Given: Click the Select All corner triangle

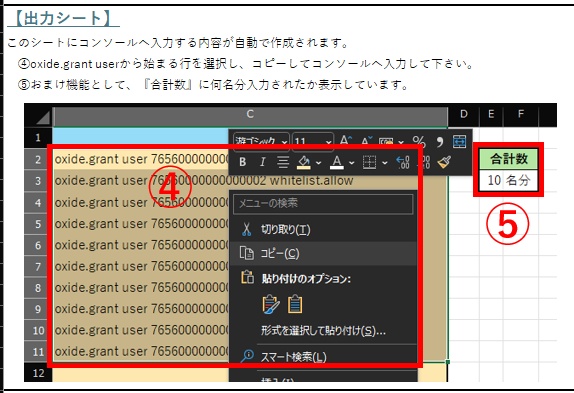Looking at the screenshot, I should point(43,118).
